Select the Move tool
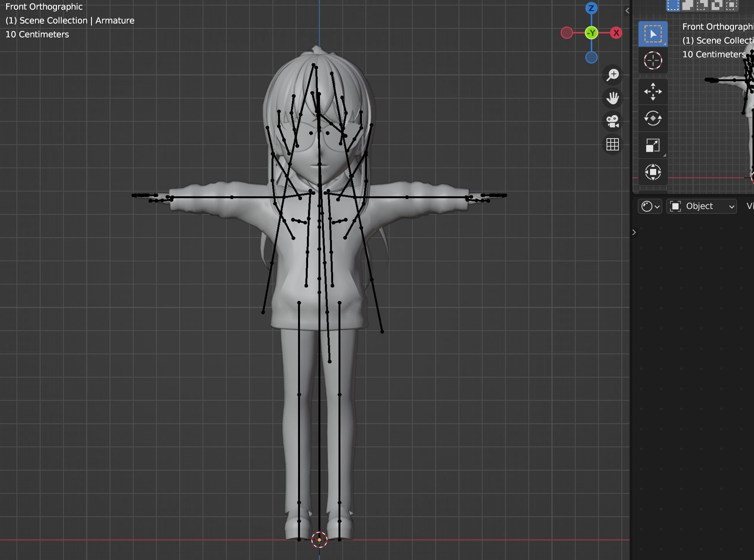 point(653,92)
